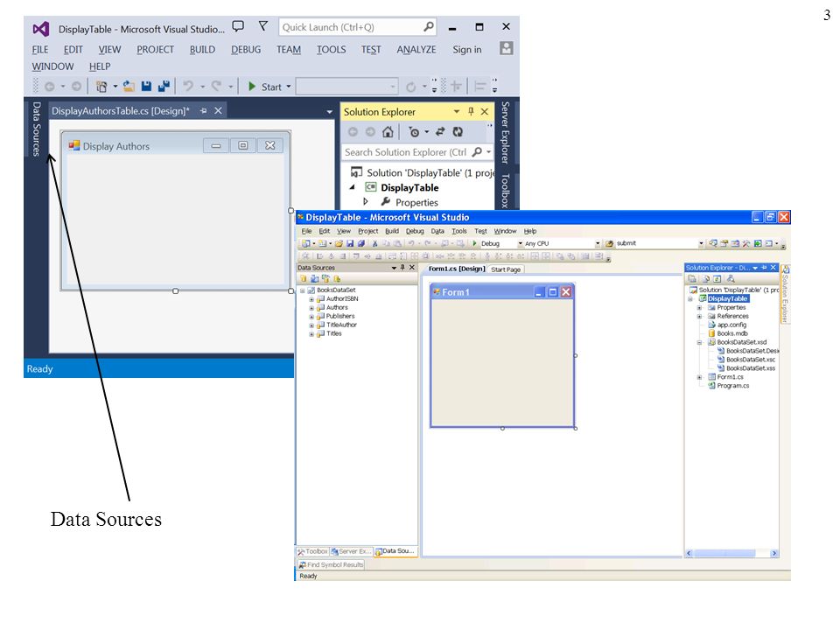Click the Save icon in the lower VS toolbar
Screen dimensions: 840x630
(350, 243)
